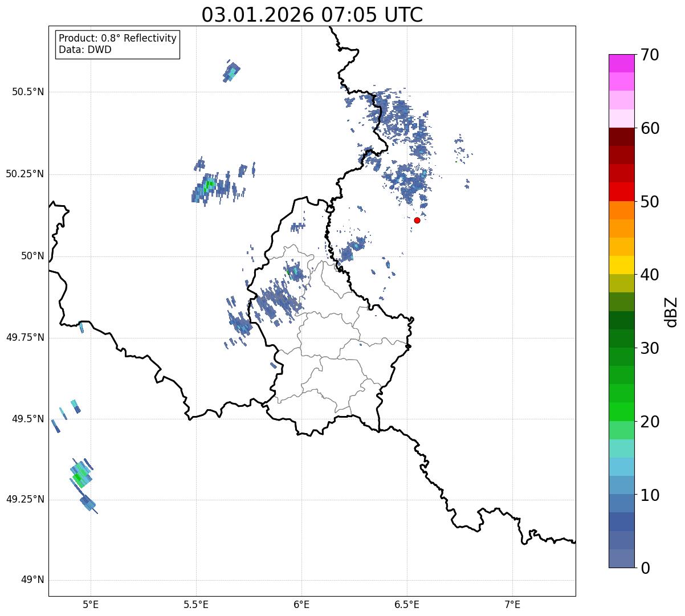Click the 49.25°N latitude label
This screenshot has height=616, width=685.
[25, 499]
